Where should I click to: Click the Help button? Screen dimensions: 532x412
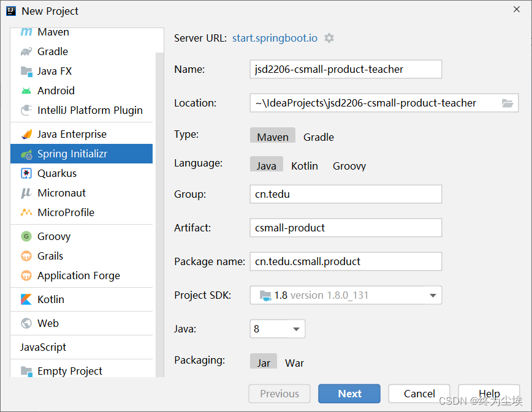[x=489, y=394]
